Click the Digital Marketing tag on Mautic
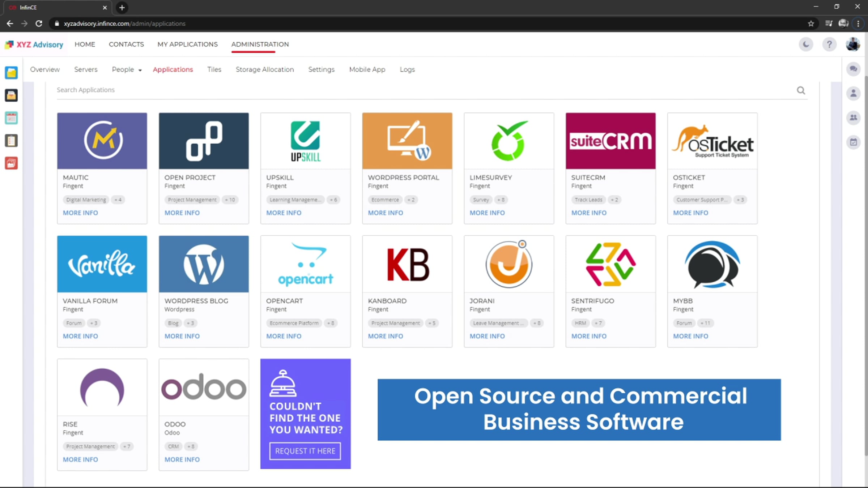868x488 pixels. coord(86,200)
